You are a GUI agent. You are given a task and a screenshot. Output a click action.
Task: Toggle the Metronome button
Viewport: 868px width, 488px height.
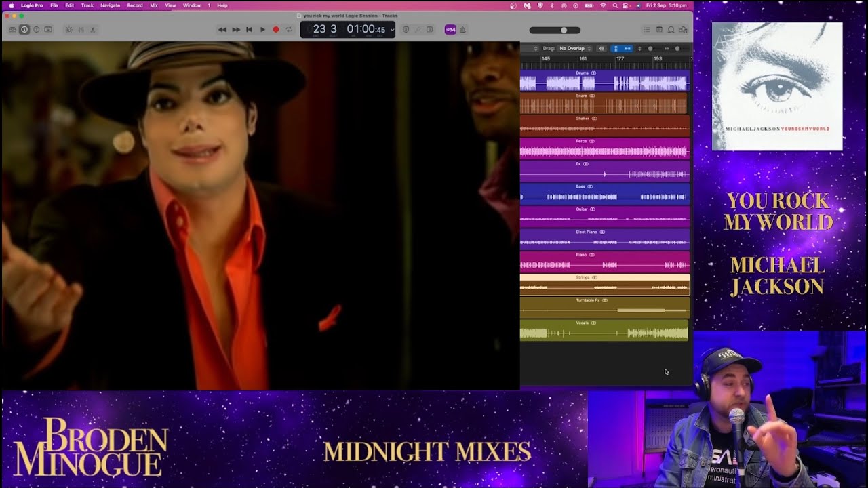tap(462, 30)
